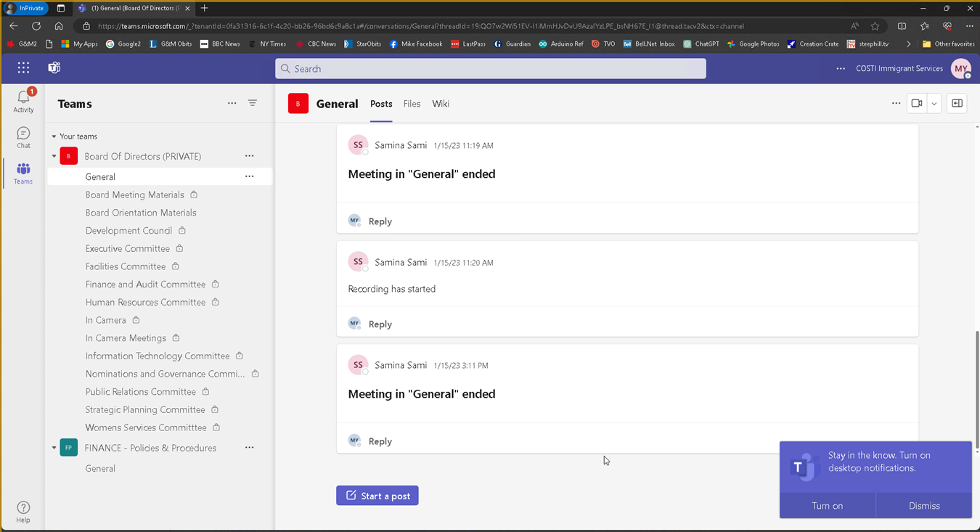This screenshot has width=980, height=532.
Task: Open the Wiki tab
Action: pyautogui.click(x=441, y=104)
